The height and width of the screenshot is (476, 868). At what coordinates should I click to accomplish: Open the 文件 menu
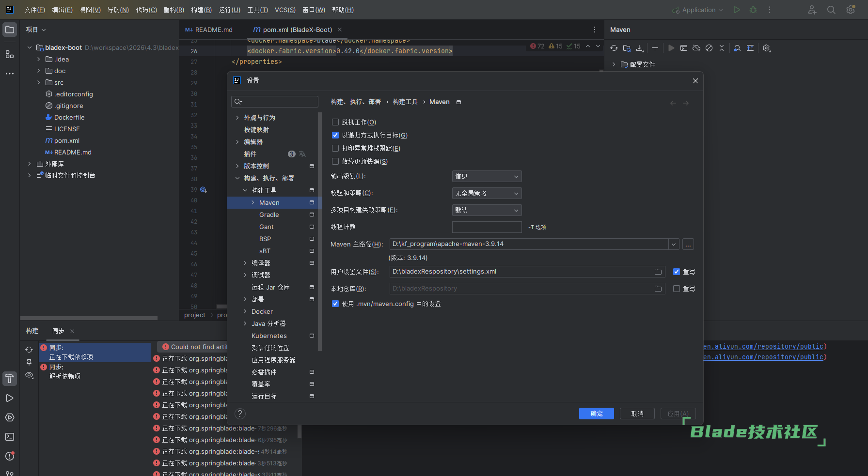34,10
